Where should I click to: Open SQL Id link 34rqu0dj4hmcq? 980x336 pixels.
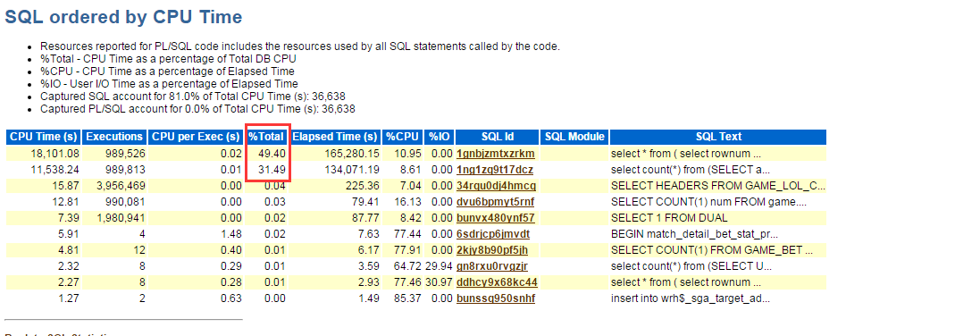click(496, 186)
